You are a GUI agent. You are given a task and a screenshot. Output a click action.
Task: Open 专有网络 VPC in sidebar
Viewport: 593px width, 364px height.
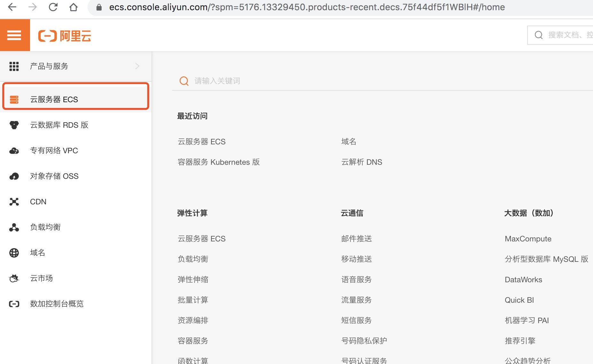coord(76,151)
